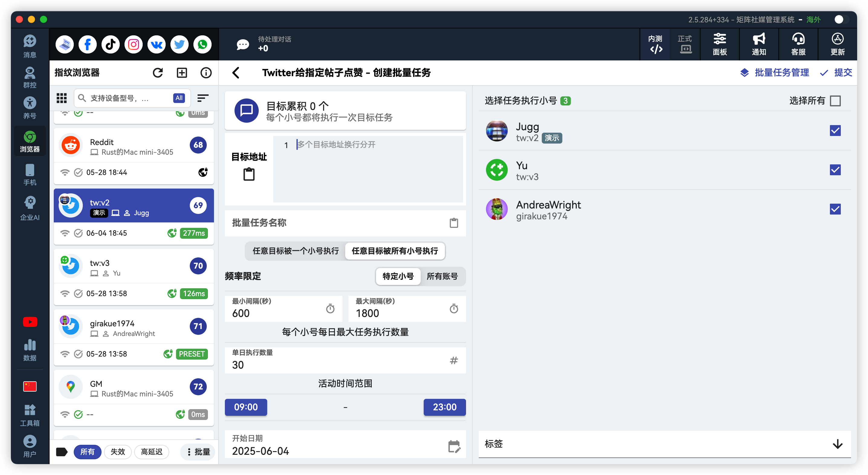868x475 pixels.
Task: Click the 单日执行数量 field
Action: pos(345,360)
